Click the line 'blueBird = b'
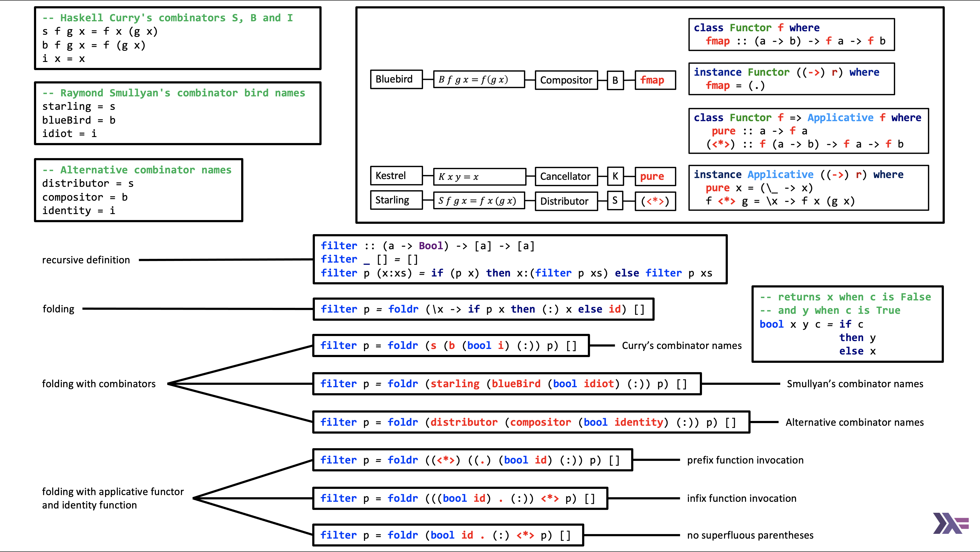The image size is (980, 552). coord(79,120)
